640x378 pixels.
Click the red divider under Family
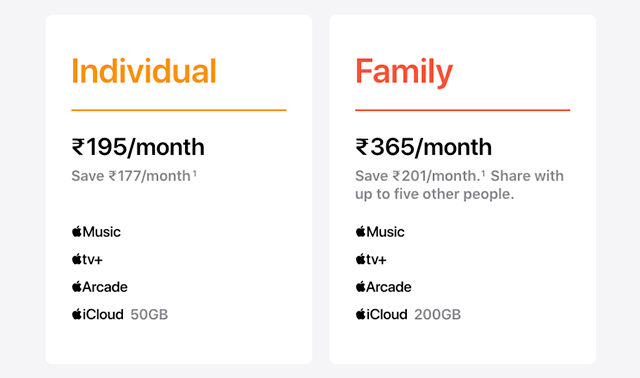pos(462,110)
